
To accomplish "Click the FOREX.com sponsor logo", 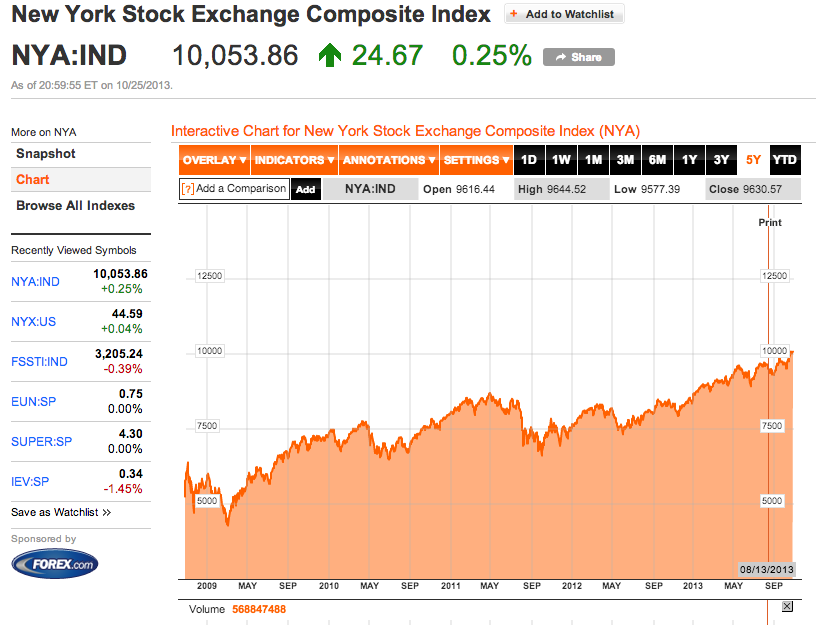I will pyautogui.click(x=54, y=563).
